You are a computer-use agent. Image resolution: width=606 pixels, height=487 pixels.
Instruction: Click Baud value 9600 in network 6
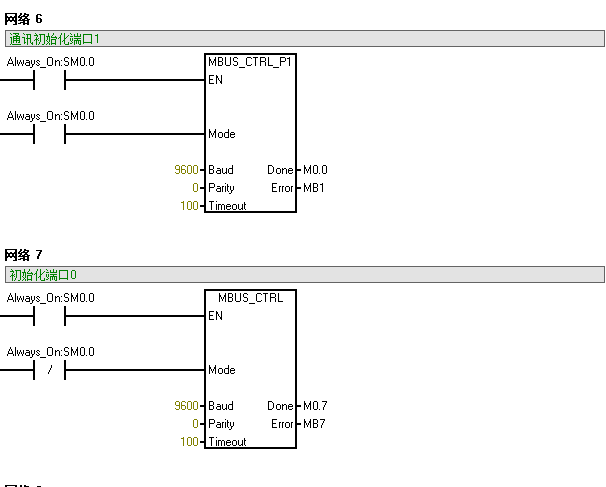186,170
